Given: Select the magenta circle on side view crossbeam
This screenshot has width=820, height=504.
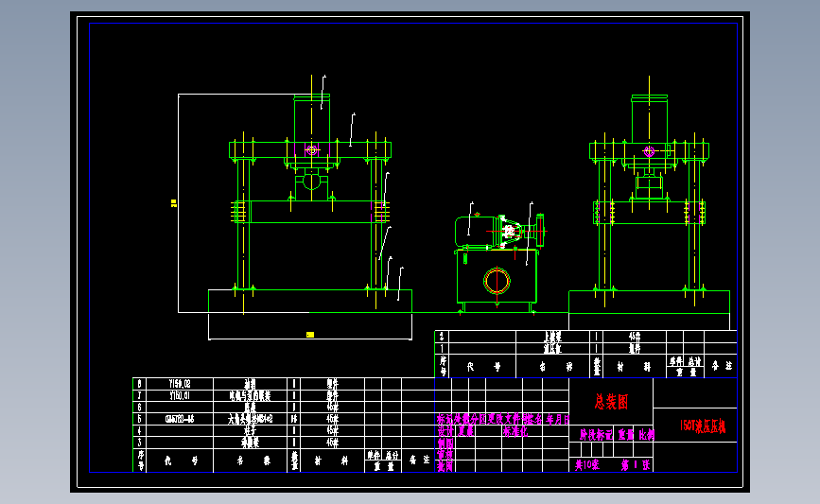Looking at the screenshot, I should pyautogui.click(x=649, y=151).
